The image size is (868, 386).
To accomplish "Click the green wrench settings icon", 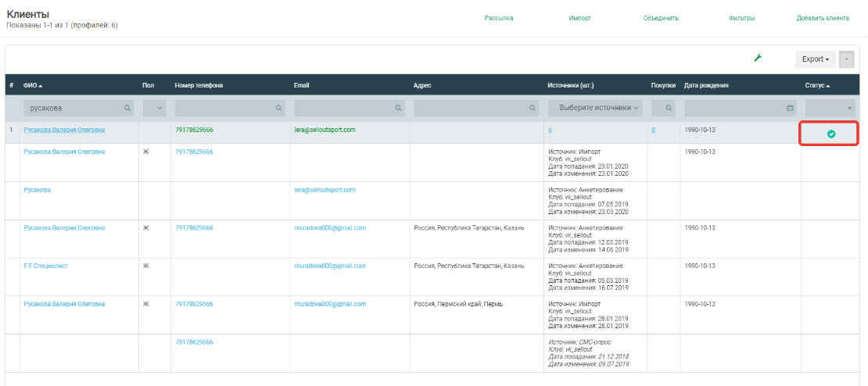I will pos(757,59).
